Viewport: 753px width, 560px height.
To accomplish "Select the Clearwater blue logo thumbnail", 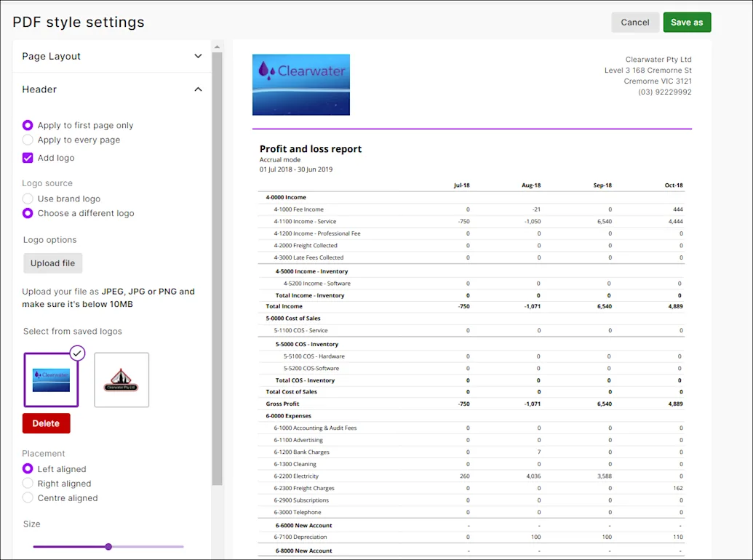I will point(52,379).
